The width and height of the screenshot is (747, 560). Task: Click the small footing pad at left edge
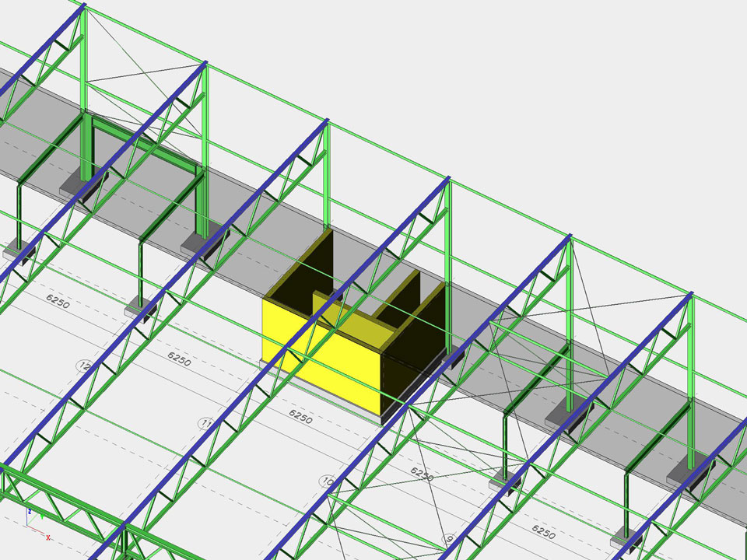tap(17, 251)
